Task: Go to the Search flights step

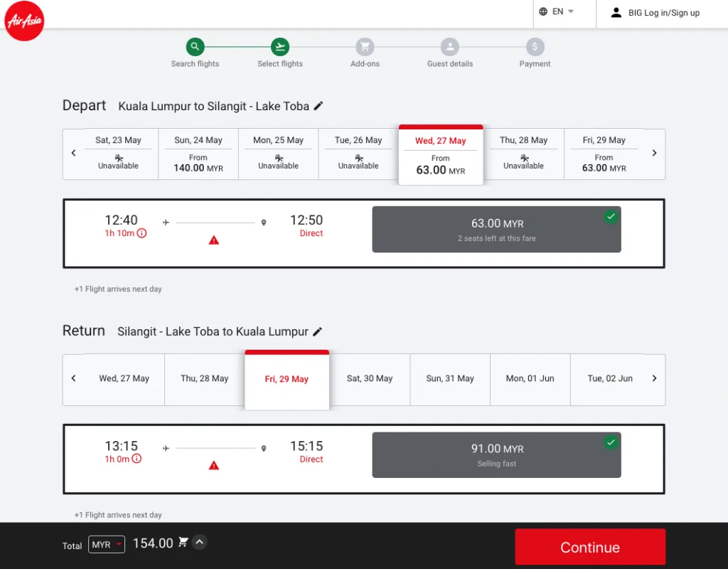Action: [195, 48]
